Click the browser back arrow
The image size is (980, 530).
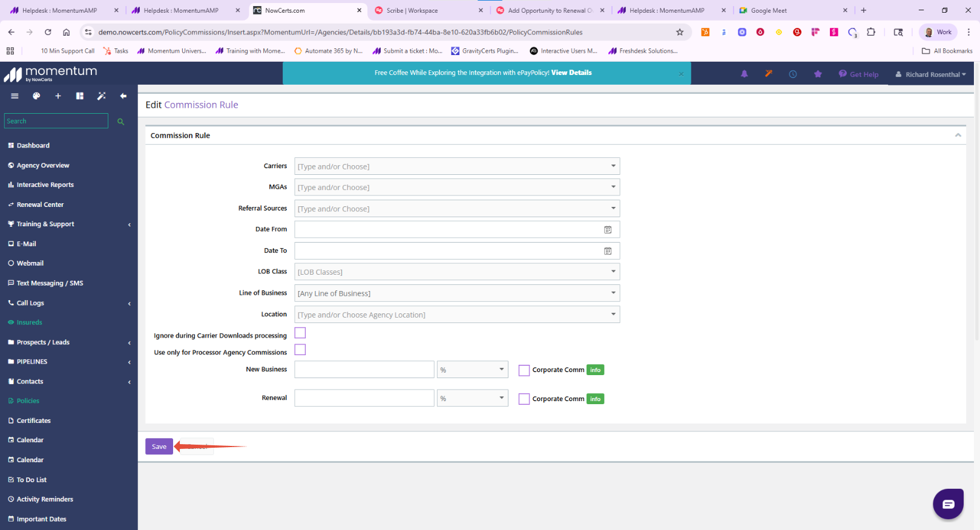(12, 32)
